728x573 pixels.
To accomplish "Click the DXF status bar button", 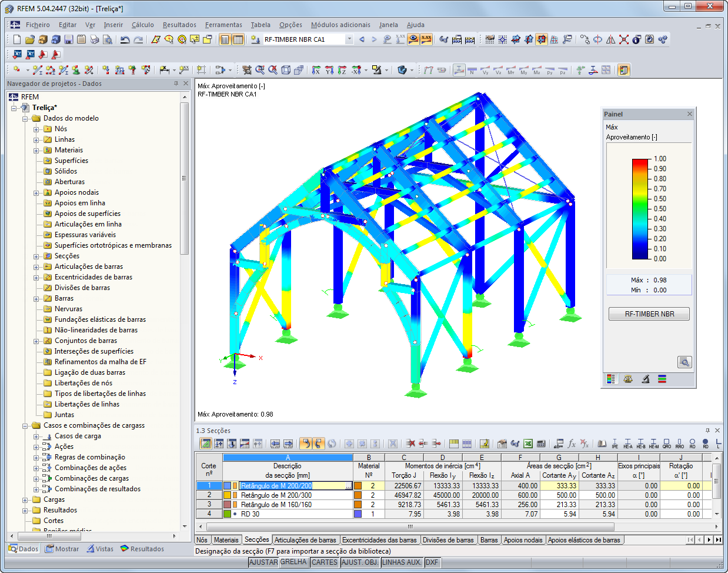I will coord(432,562).
